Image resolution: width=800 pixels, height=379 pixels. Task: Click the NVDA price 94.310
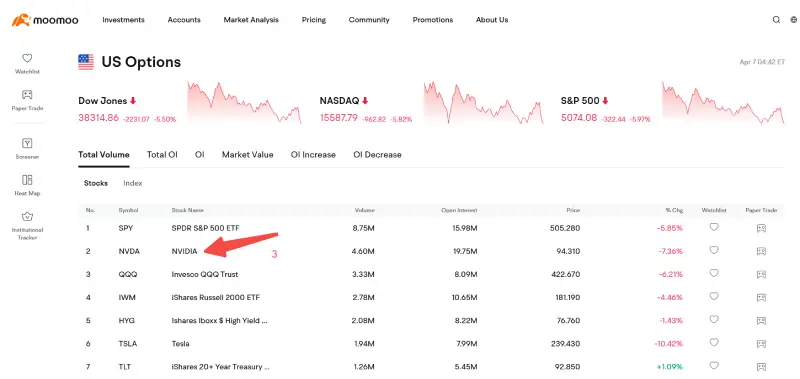pos(568,251)
